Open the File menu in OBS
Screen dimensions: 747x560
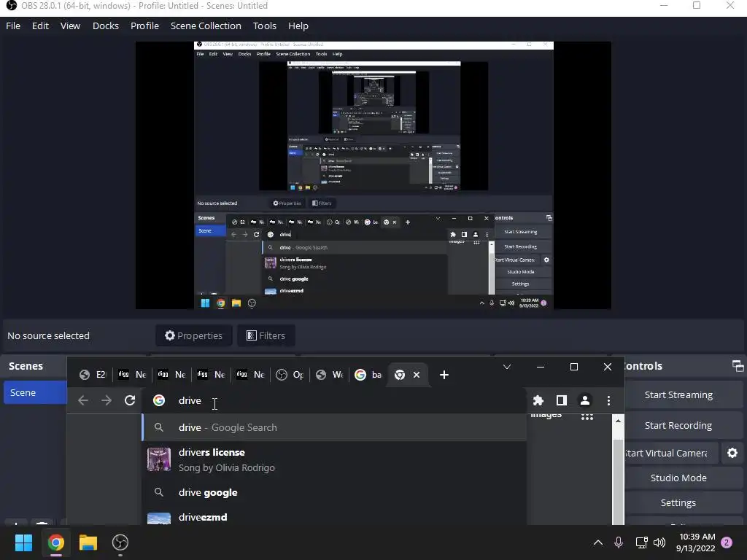click(x=13, y=26)
